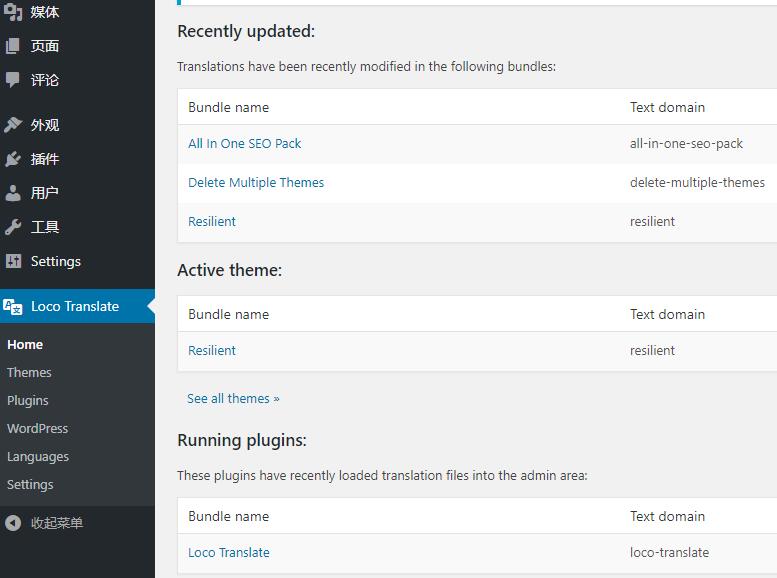777x578 pixels.
Task: Open Loco Translate bundle under Running plugins
Action: [x=228, y=552]
